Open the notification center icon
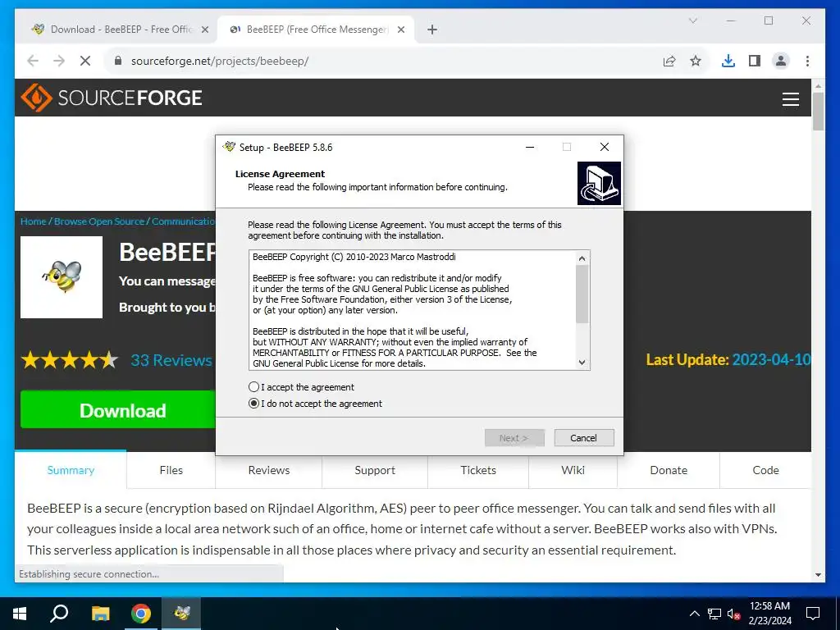The height and width of the screenshot is (630, 840). (813, 614)
